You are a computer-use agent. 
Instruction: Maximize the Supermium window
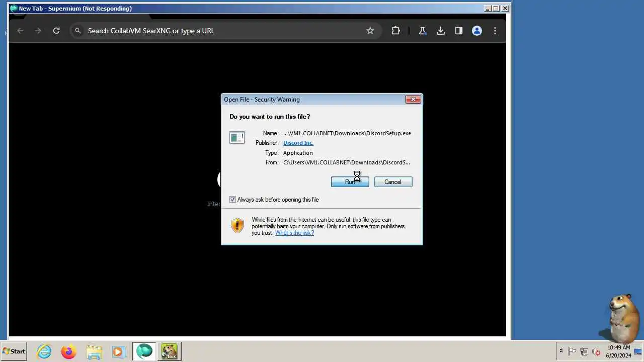(x=496, y=9)
